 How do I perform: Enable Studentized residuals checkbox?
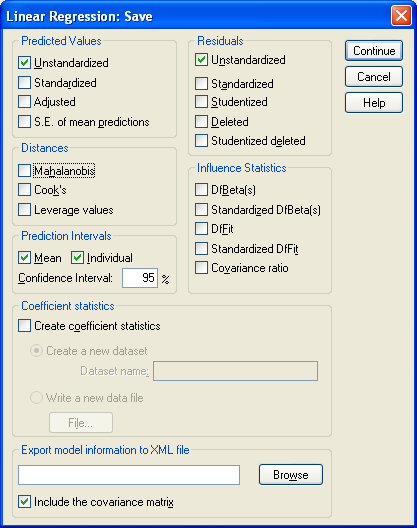click(x=201, y=102)
